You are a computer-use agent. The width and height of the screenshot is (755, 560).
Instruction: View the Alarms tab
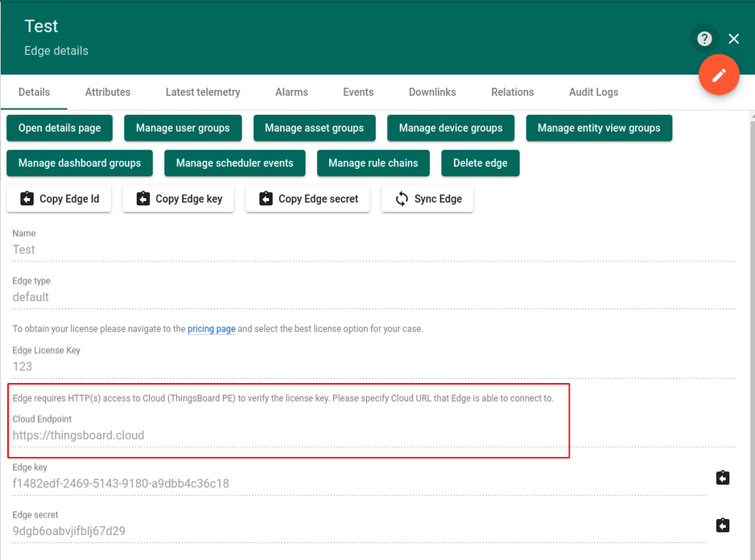click(291, 92)
